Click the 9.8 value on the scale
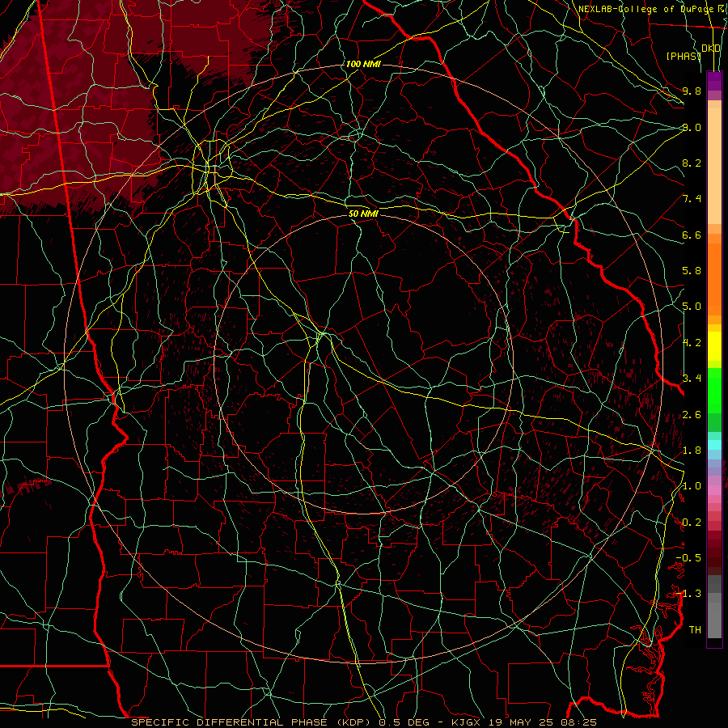The height and width of the screenshot is (728, 728). [692, 91]
